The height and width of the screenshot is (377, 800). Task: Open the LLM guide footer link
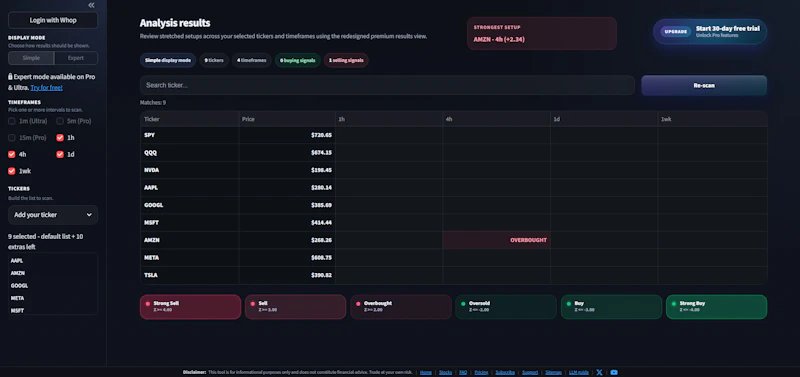click(579, 372)
